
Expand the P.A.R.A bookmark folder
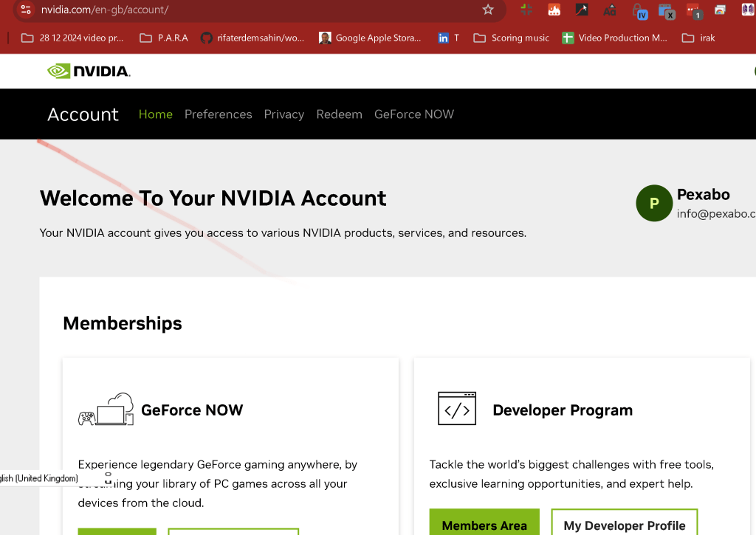tap(164, 38)
